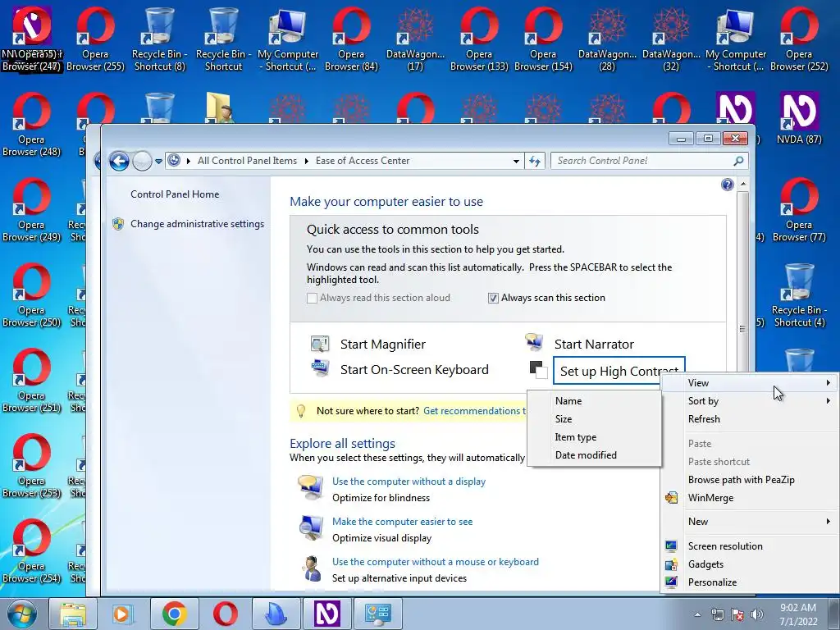The height and width of the screenshot is (630, 840).
Task: Open 'Use the computer without a mouse or keyboard'
Action: [x=436, y=561]
